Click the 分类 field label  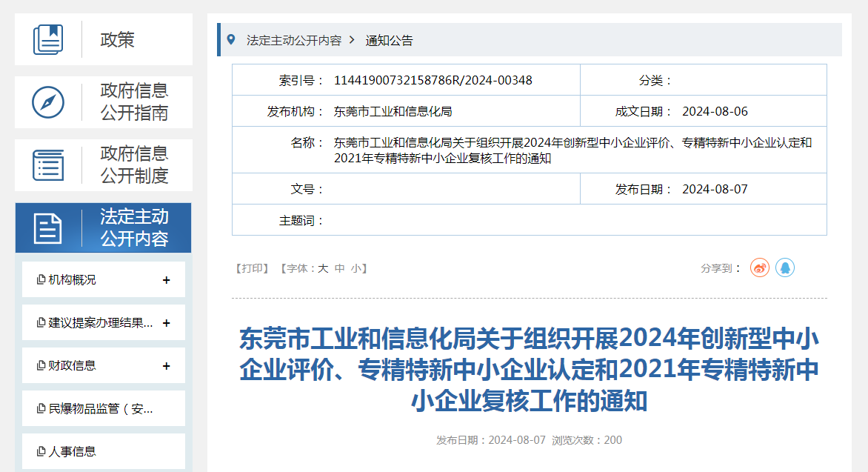[x=655, y=81]
